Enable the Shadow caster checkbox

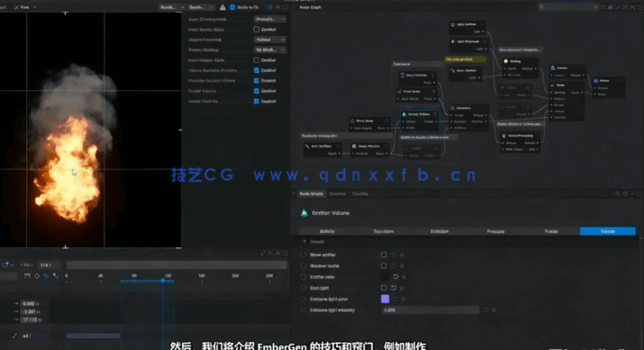tap(384, 266)
